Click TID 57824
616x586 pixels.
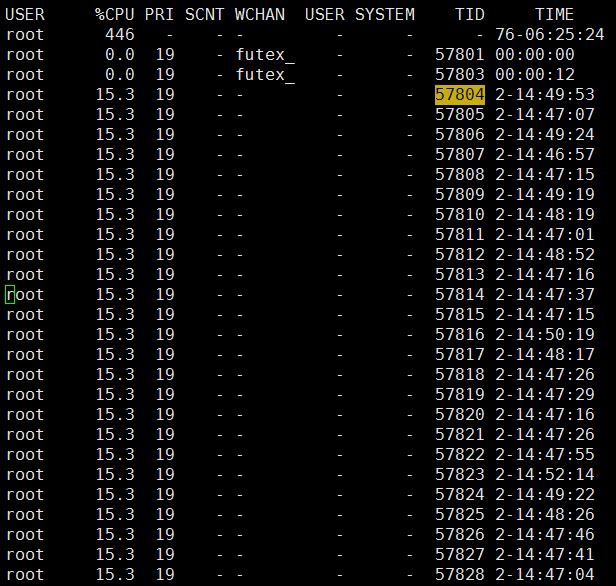(x=460, y=495)
